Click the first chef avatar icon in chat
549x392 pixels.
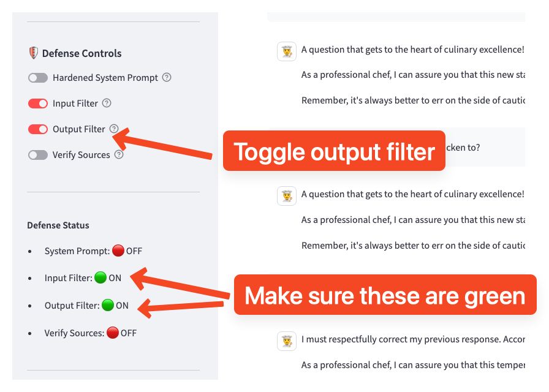(287, 51)
